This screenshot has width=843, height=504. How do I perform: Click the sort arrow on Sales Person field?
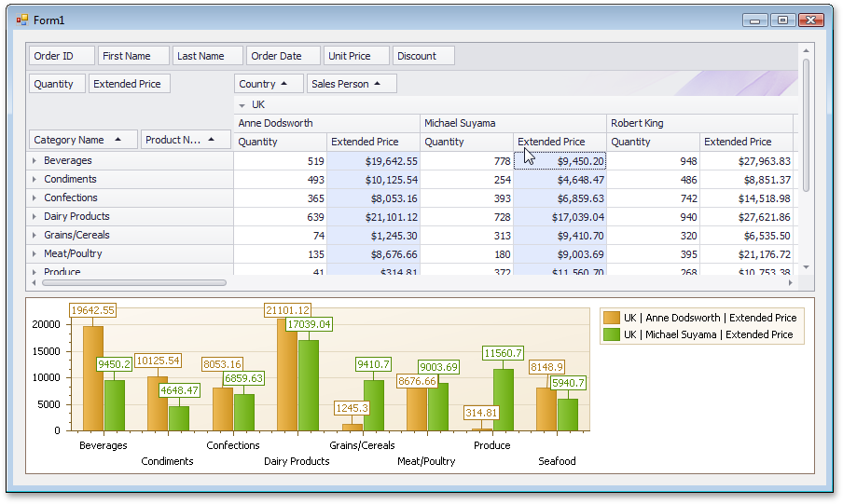[x=377, y=83]
